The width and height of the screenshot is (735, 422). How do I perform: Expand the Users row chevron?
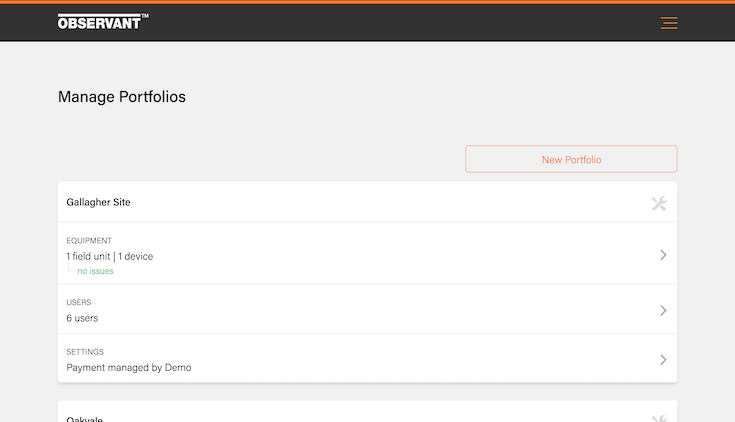coord(662,310)
